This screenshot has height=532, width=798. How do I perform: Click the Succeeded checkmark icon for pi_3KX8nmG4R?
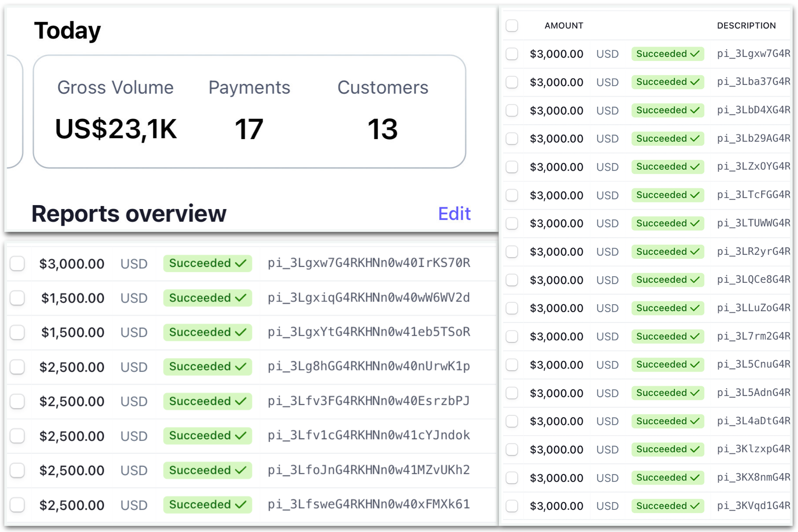click(x=695, y=478)
